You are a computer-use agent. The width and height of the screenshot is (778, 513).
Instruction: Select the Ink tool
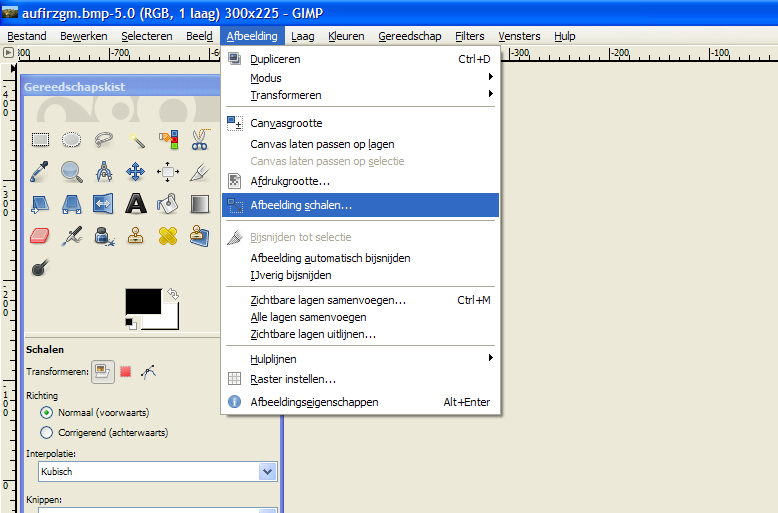[104, 236]
